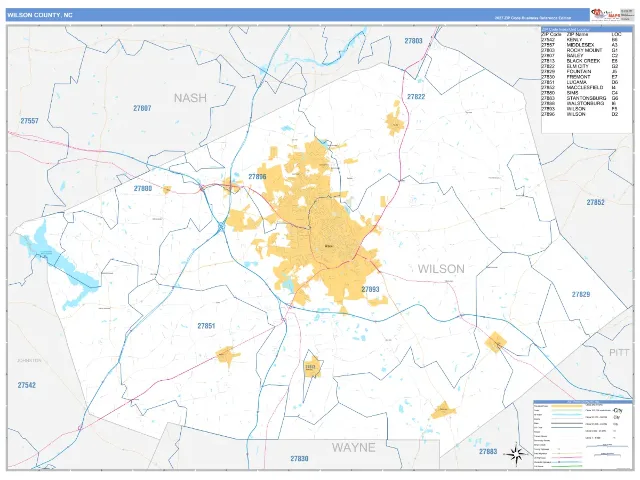Click ZIP code label 27803 on map
The height and width of the screenshot is (480, 640).
pos(413,41)
